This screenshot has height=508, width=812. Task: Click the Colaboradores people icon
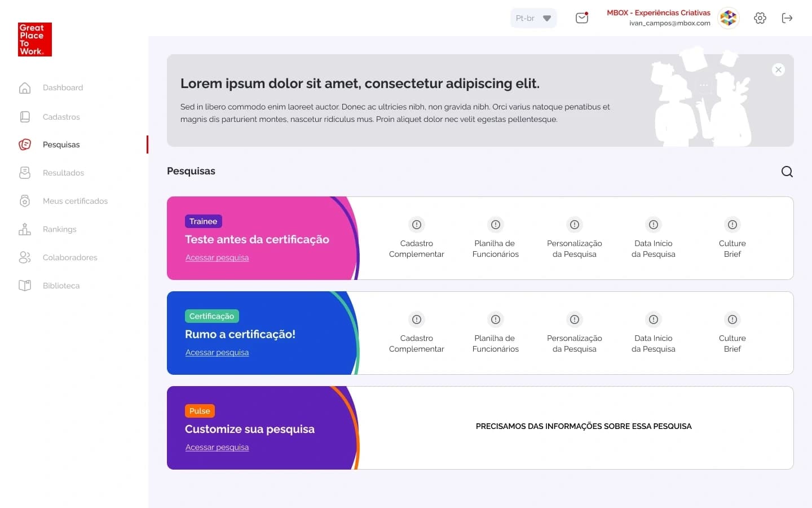tap(25, 257)
